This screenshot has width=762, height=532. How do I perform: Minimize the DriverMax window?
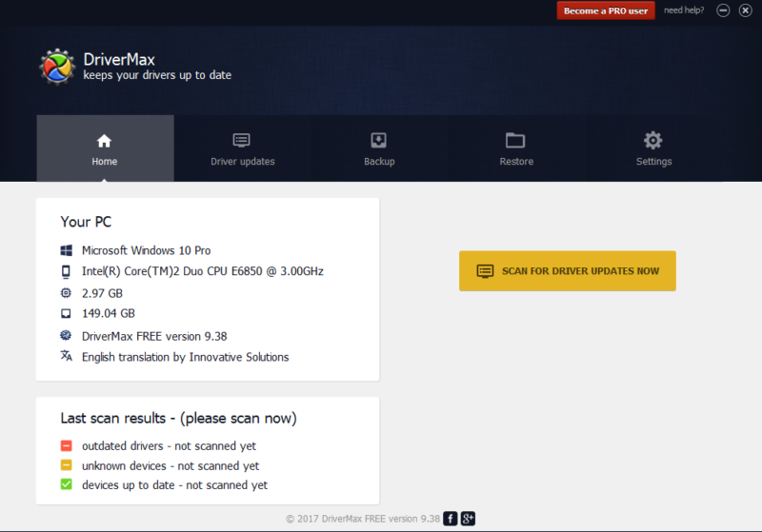pyautogui.click(x=723, y=10)
